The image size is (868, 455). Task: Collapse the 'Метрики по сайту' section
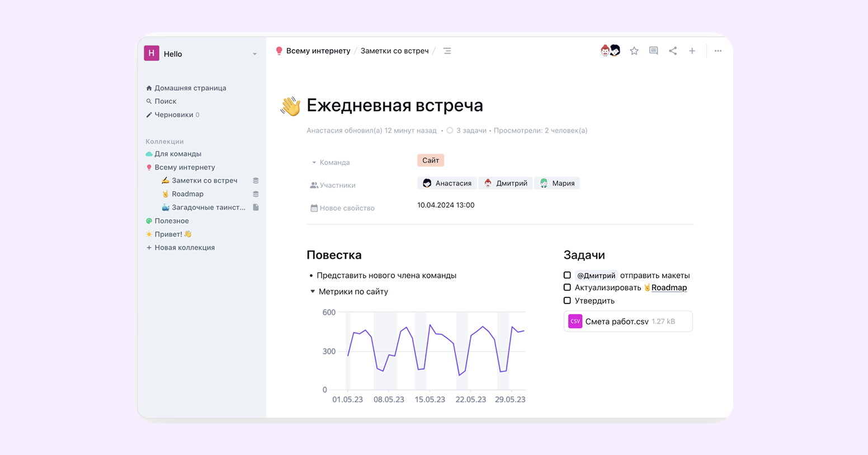[x=312, y=291]
